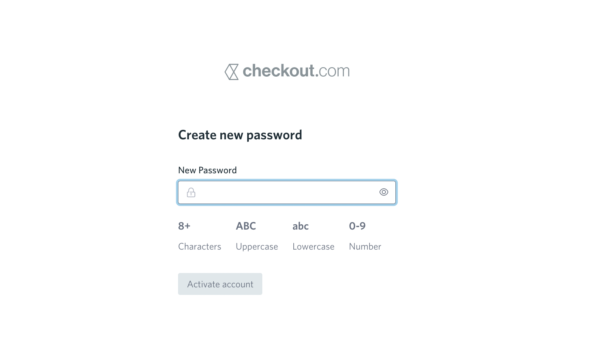This screenshot has width=601, height=364.
Task: Click the "Create new password" heading
Action: coord(240,135)
